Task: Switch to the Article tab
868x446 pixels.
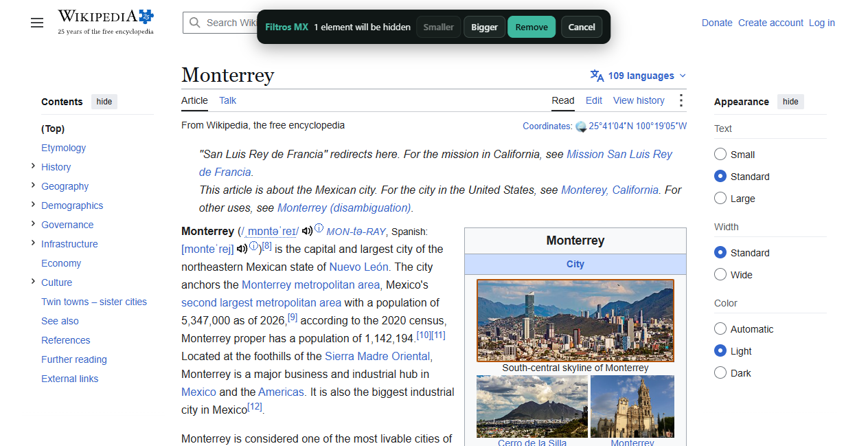Action: [194, 100]
